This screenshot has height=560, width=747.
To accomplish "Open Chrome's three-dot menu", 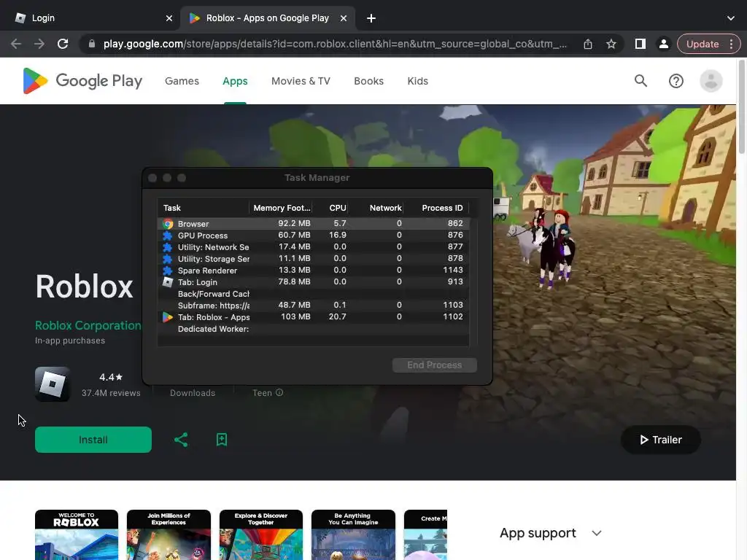I will point(731,44).
